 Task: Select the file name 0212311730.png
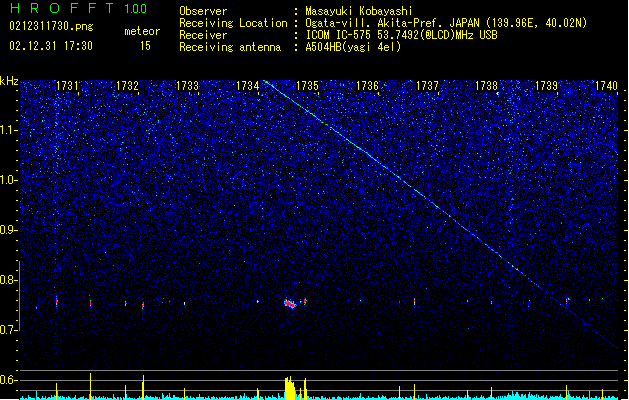(51, 27)
